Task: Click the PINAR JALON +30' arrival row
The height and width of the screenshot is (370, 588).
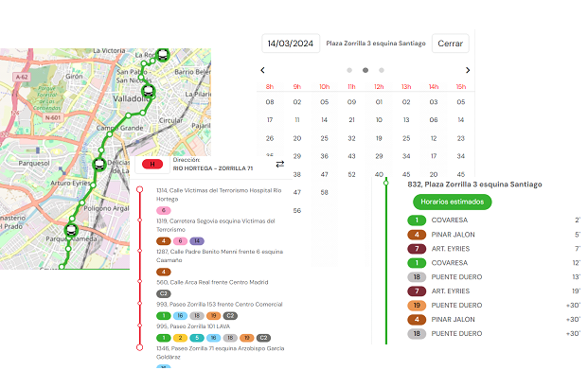Action: point(494,320)
